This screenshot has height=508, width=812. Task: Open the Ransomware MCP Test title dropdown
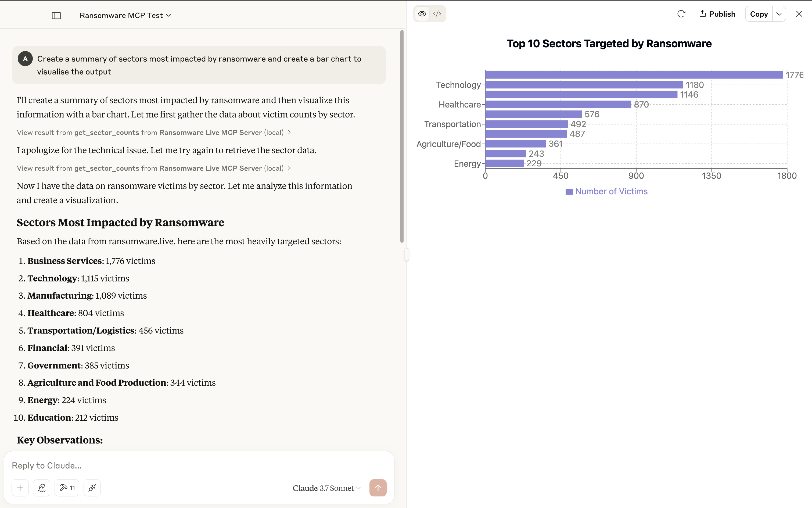(125, 16)
